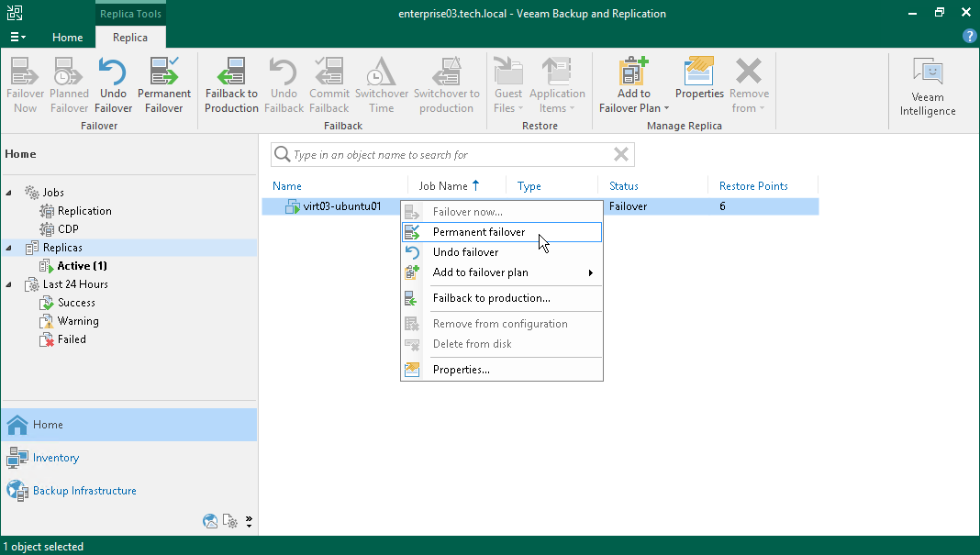Open Add to failover plan submenu
This screenshot has width=980, height=555.
coord(502,272)
